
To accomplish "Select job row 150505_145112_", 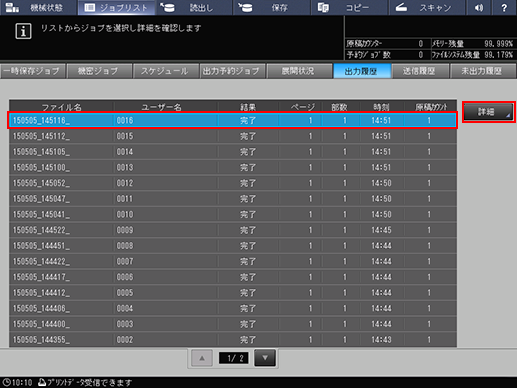I will point(233,136).
